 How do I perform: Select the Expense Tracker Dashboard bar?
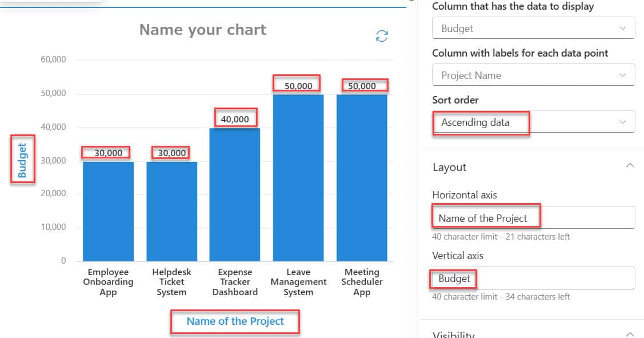[235, 194]
